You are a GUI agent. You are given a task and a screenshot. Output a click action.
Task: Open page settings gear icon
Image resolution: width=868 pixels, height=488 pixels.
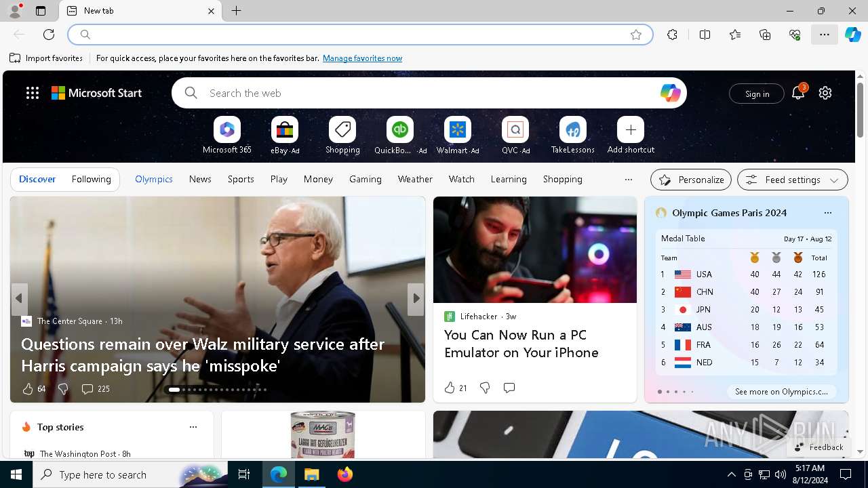825,93
